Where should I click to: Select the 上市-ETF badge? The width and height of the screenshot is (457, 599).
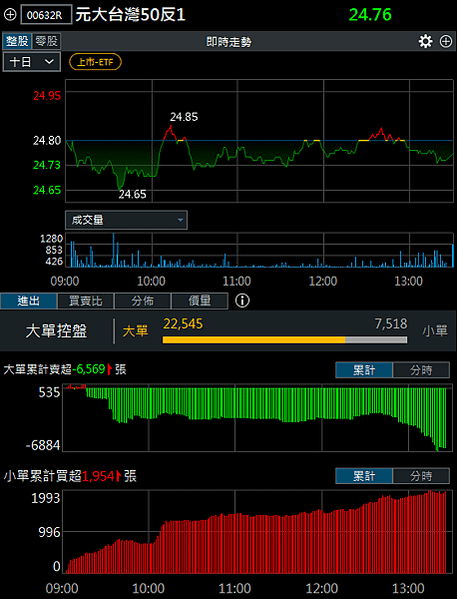tap(95, 62)
